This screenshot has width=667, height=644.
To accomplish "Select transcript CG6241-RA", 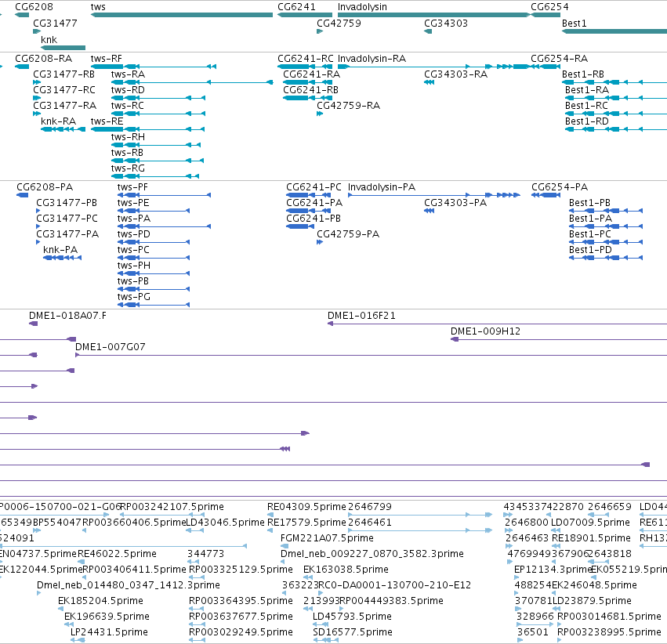I will 307,82.
